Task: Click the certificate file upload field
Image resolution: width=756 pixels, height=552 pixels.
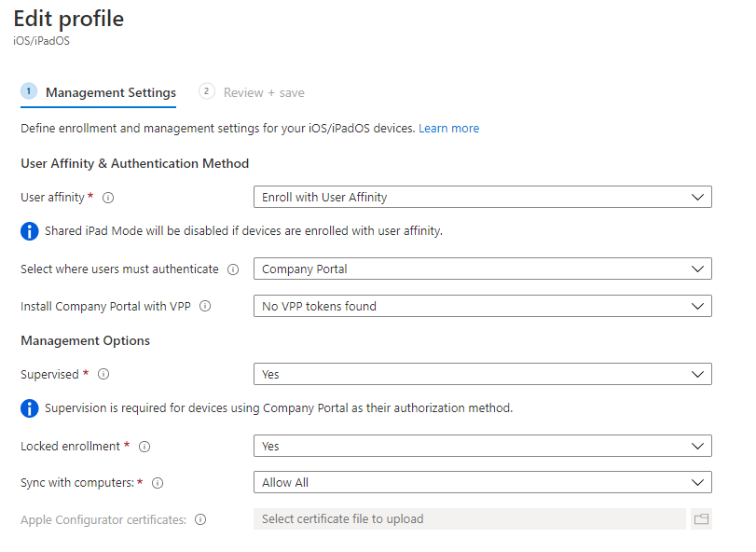Action: (x=470, y=519)
